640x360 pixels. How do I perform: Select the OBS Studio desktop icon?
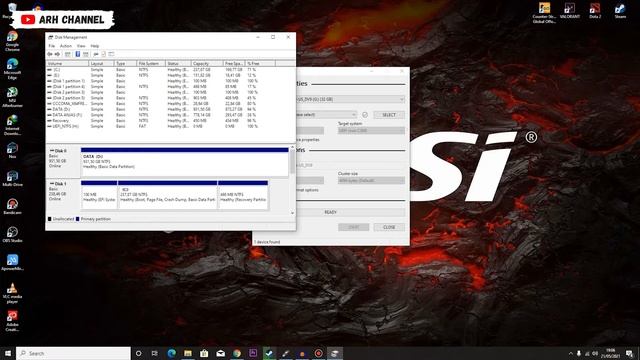click(x=12, y=234)
